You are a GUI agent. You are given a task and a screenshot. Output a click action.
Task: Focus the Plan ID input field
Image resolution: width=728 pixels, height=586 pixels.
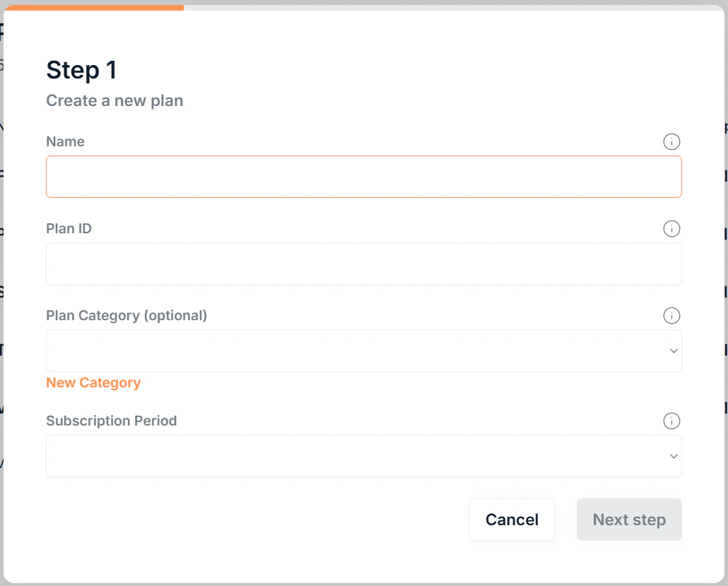(364, 263)
